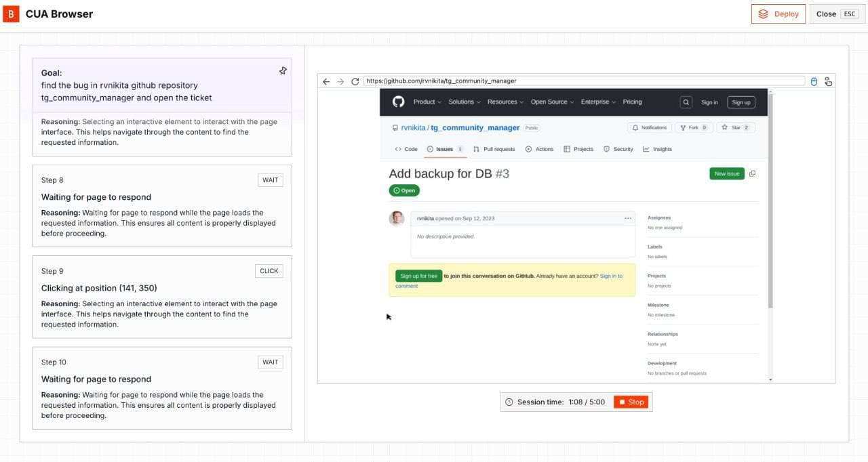Click the URL address bar

pos(584,81)
